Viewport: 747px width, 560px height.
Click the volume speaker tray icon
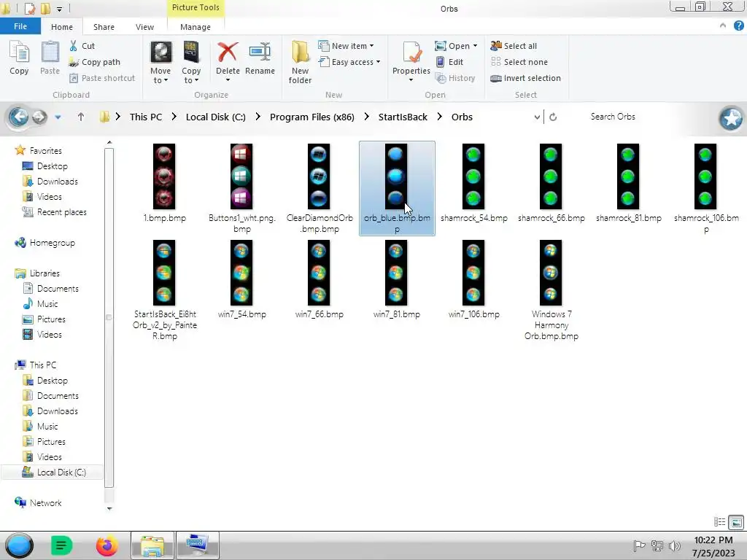pos(675,545)
